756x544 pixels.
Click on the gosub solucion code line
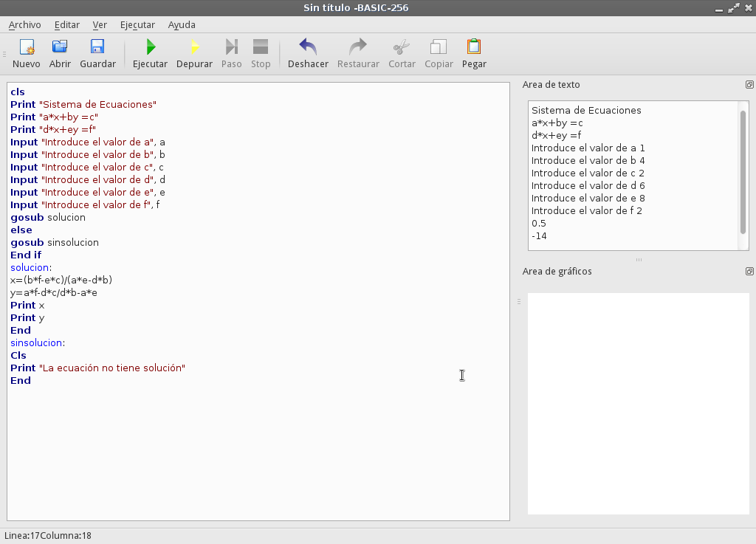pos(47,217)
